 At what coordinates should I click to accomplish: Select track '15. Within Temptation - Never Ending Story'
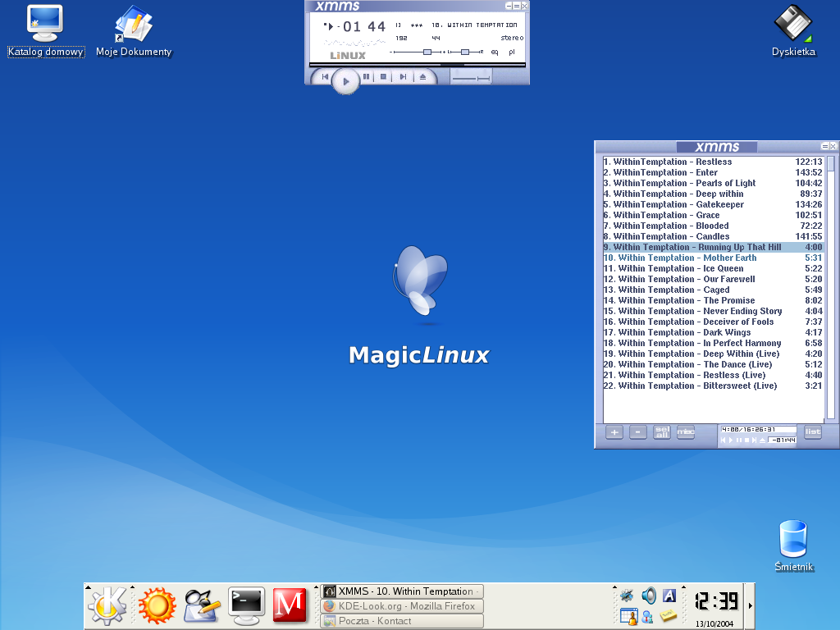(713, 311)
